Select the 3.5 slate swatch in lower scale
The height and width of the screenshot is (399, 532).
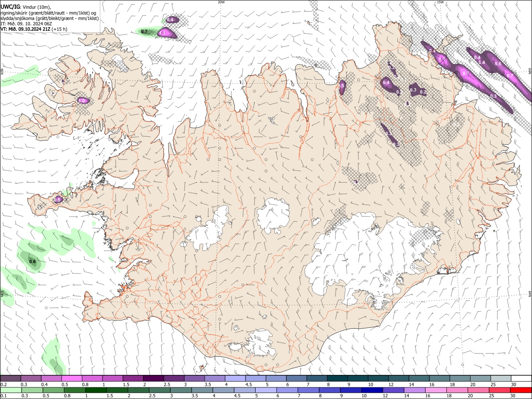(x=202, y=390)
